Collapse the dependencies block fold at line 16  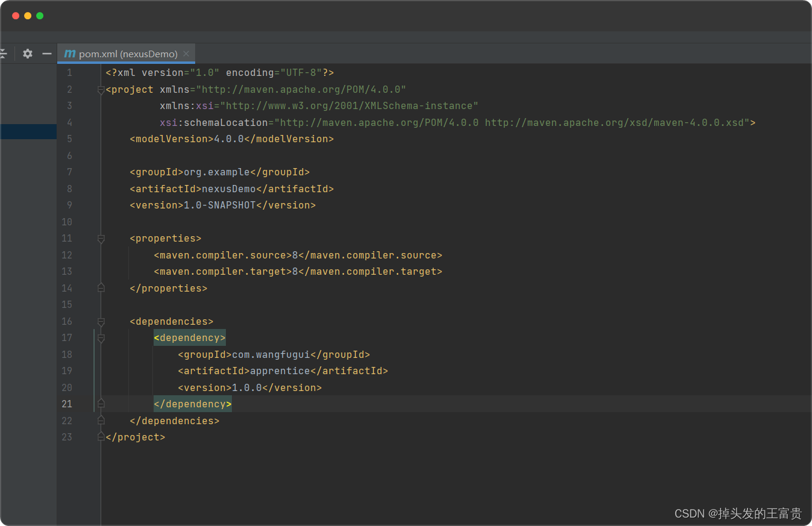pos(101,322)
